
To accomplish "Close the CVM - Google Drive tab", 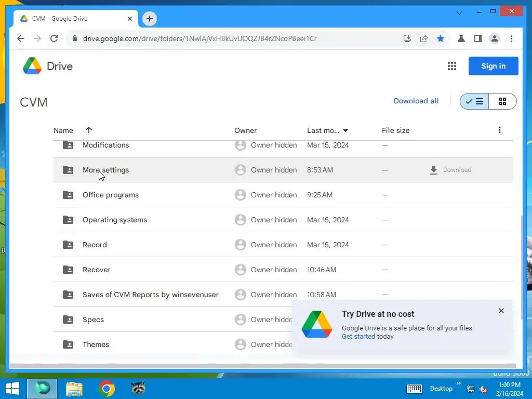I will (x=129, y=19).
